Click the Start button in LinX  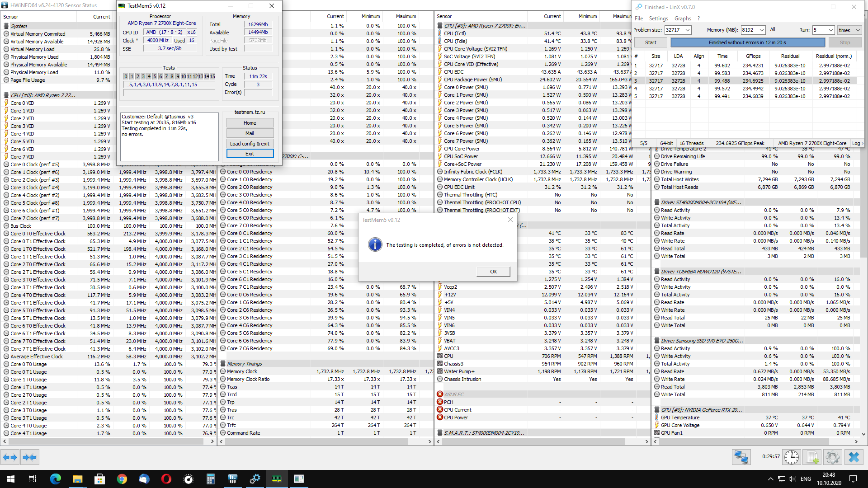pos(651,42)
